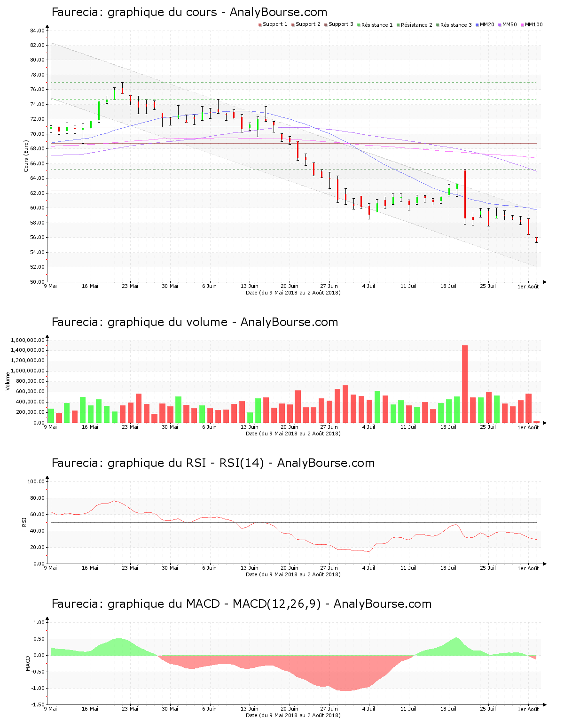Click the 'RSI' vertical axis label
Viewport: 564px width, 728px height.
click(x=24, y=522)
